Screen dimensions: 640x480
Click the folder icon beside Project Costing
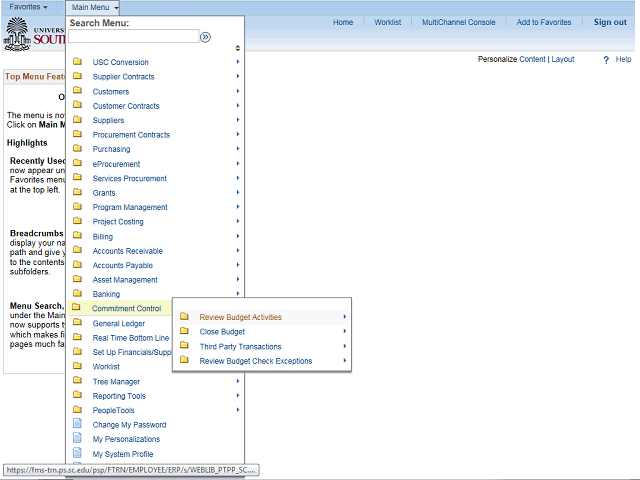pyautogui.click(x=77, y=221)
